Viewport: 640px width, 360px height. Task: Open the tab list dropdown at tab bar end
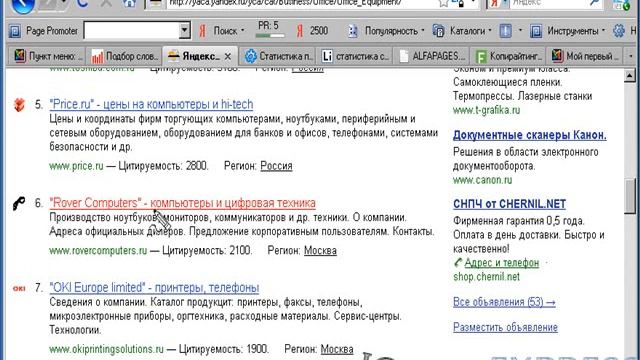tap(631, 56)
